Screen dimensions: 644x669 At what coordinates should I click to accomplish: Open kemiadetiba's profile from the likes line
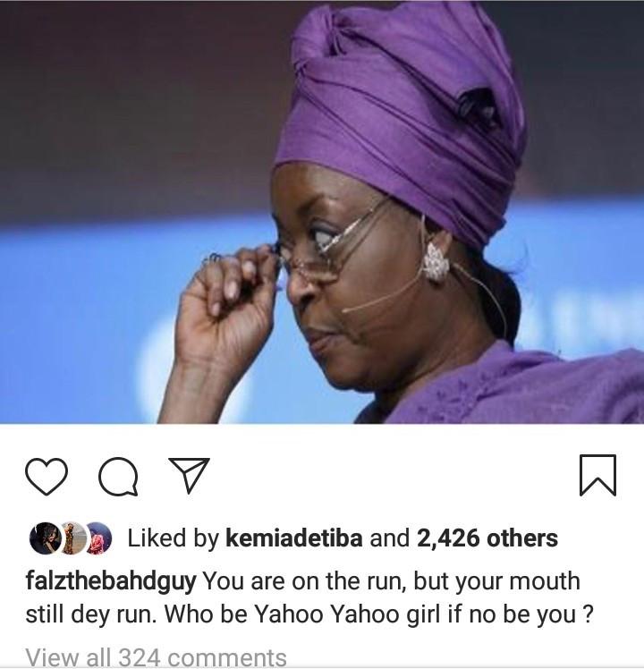pos(293,538)
